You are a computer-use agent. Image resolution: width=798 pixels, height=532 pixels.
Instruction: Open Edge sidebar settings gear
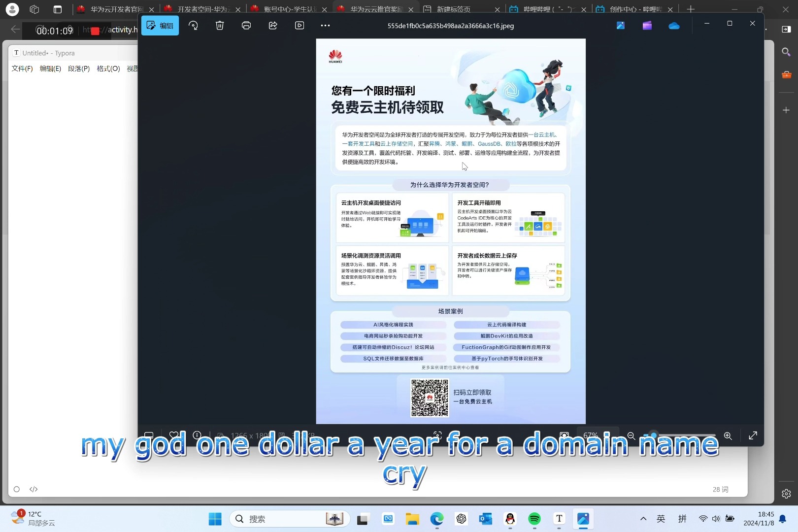786,494
